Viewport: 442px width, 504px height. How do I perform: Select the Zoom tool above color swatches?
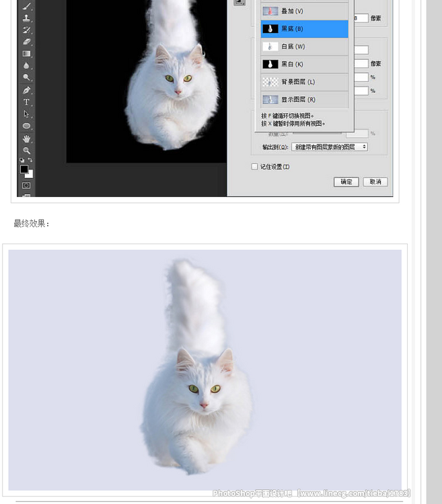click(x=27, y=151)
